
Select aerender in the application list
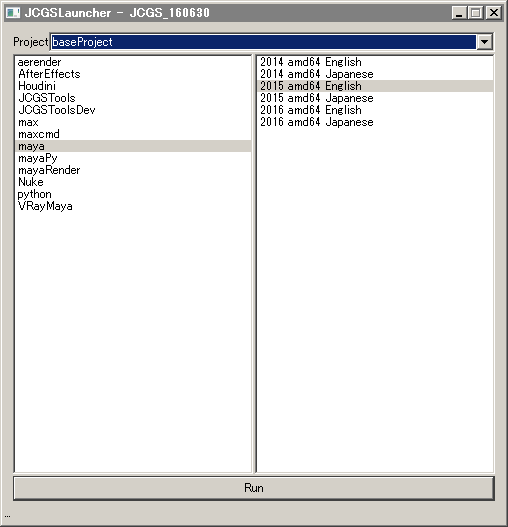[x=133, y=62]
